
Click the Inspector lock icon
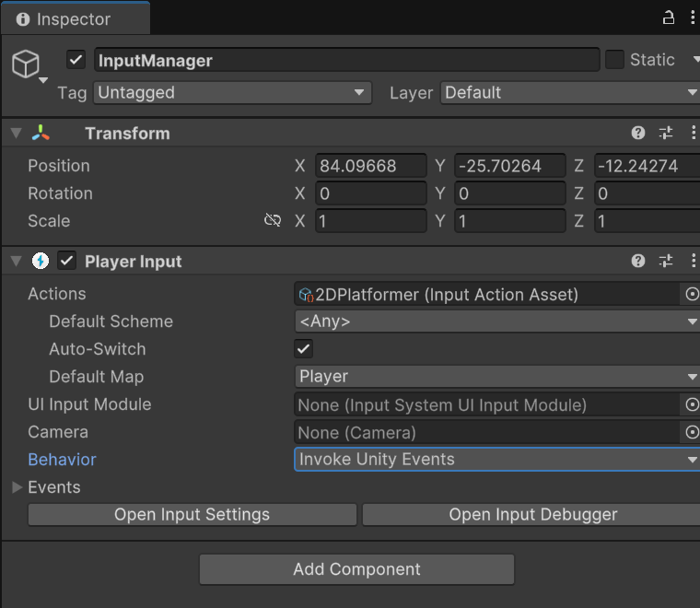point(669,18)
